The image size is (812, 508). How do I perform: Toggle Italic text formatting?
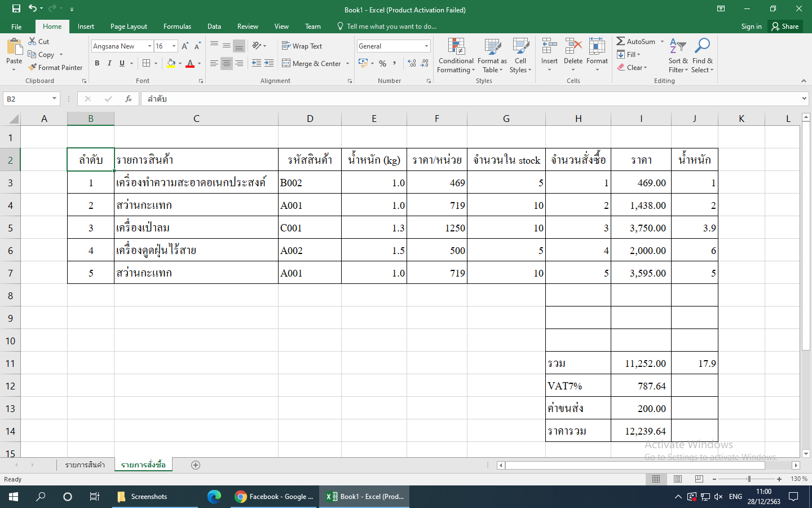click(109, 63)
